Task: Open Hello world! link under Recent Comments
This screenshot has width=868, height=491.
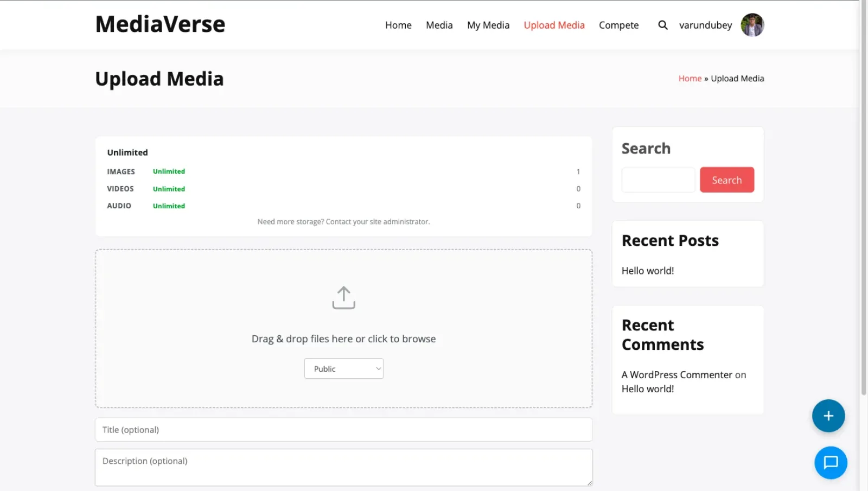Action: (648, 389)
